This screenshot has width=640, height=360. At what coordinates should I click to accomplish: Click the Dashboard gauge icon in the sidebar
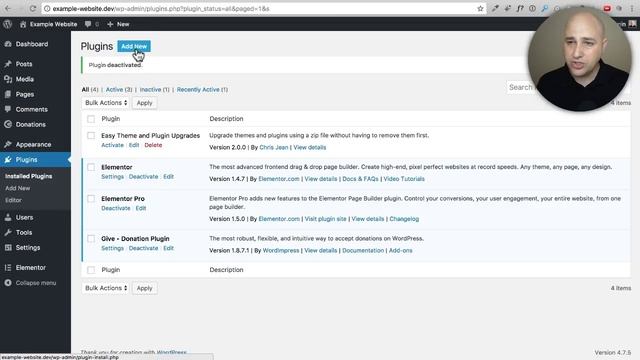click(8, 44)
